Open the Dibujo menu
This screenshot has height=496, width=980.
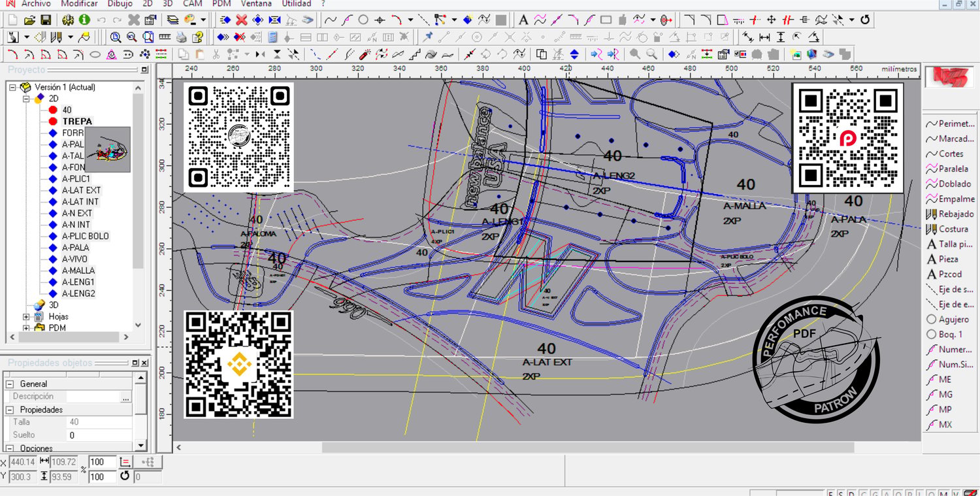point(120,3)
